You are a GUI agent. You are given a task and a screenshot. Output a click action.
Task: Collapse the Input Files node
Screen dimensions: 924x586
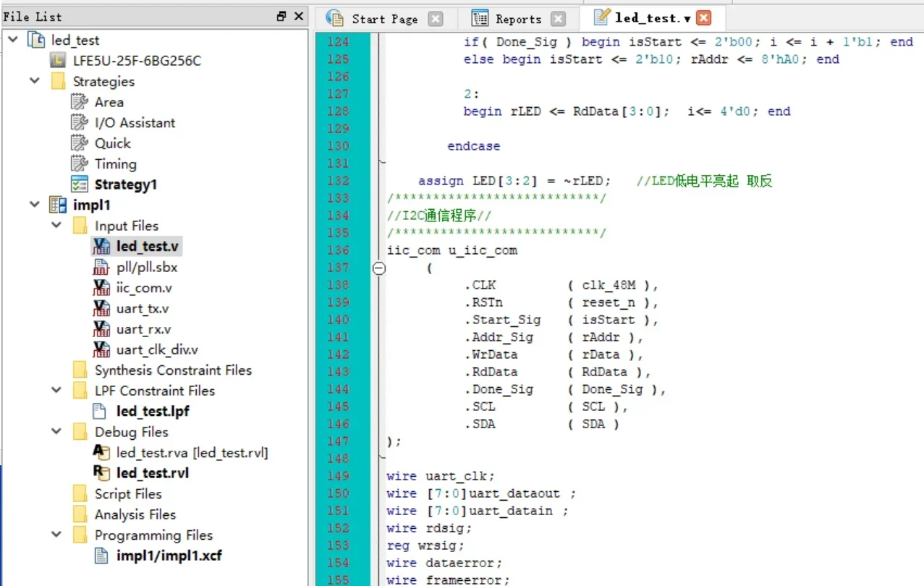(x=57, y=226)
